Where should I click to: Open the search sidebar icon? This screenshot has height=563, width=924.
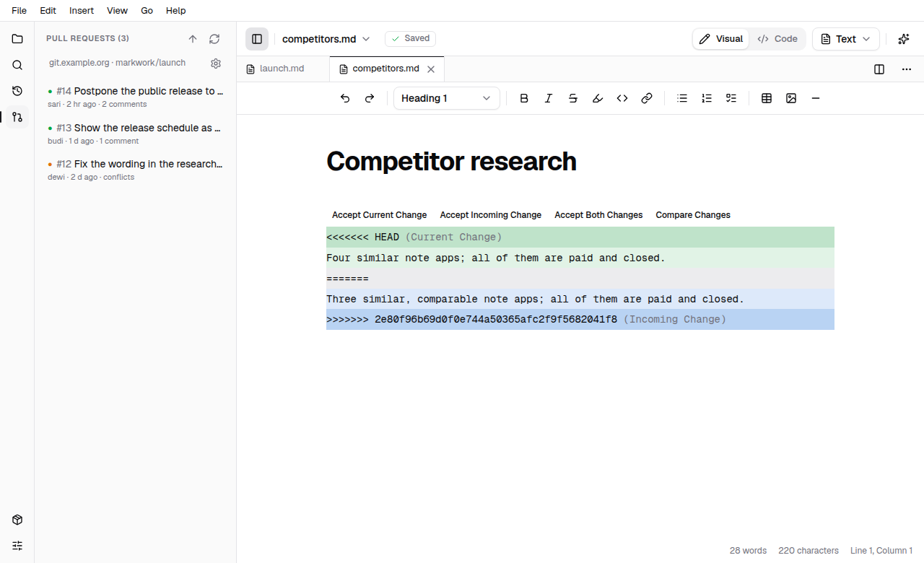(17, 65)
